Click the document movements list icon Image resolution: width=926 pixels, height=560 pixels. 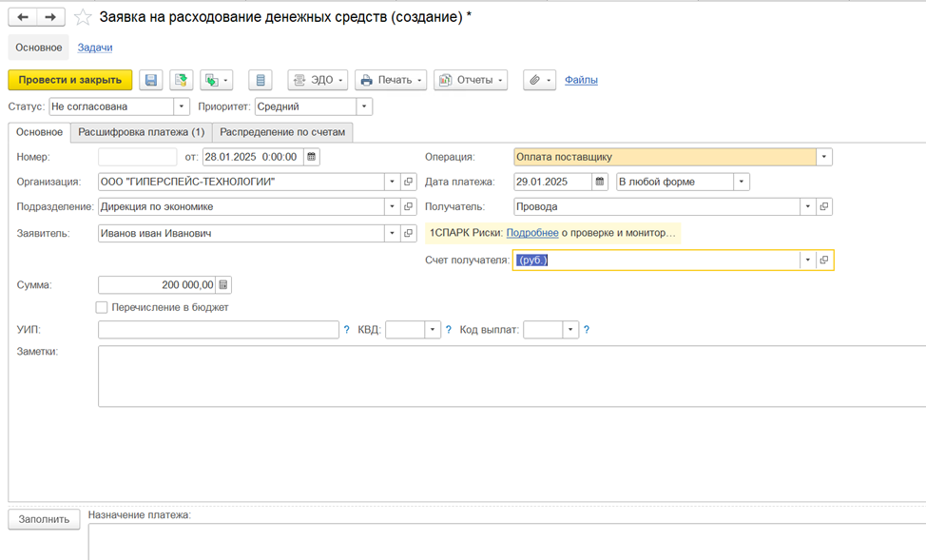pos(260,80)
